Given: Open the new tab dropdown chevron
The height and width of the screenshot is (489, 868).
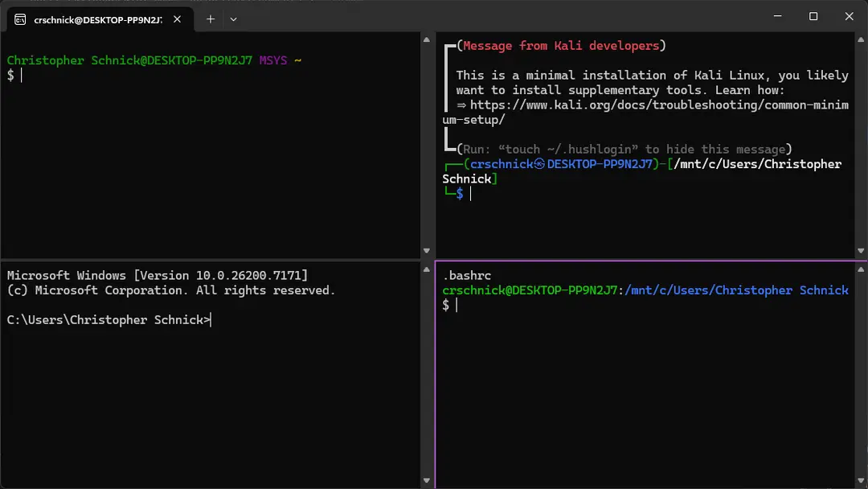Looking at the screenshot, I should click(233, 18).
